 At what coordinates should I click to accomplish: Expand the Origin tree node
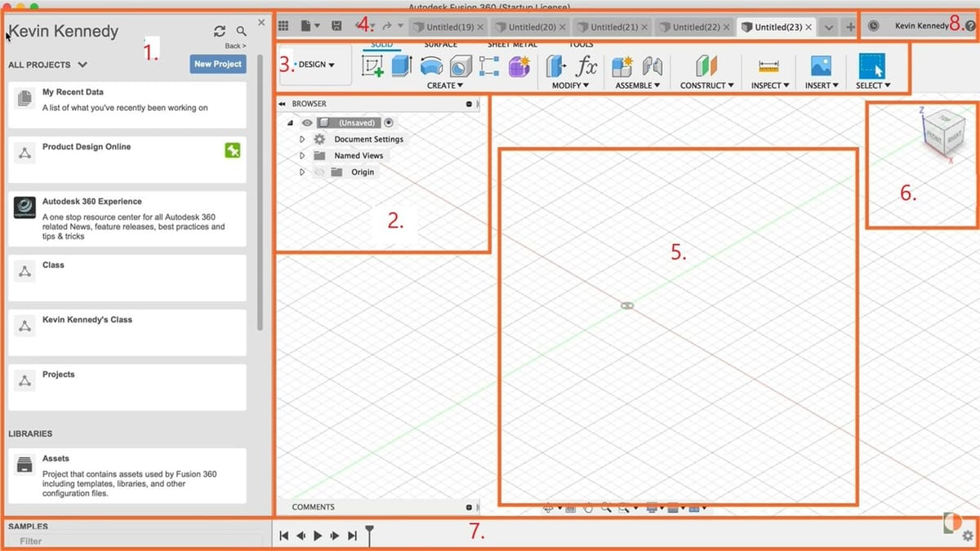(x=302, y=172)
